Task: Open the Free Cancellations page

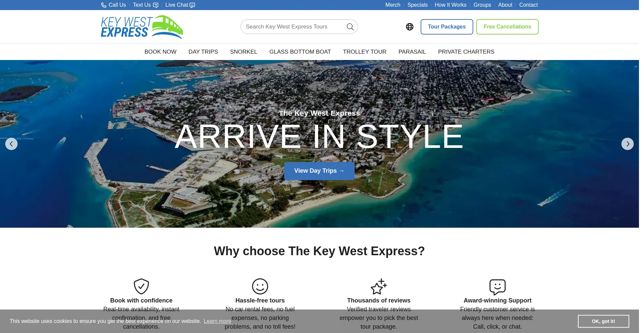Action: tap(507, 26)
